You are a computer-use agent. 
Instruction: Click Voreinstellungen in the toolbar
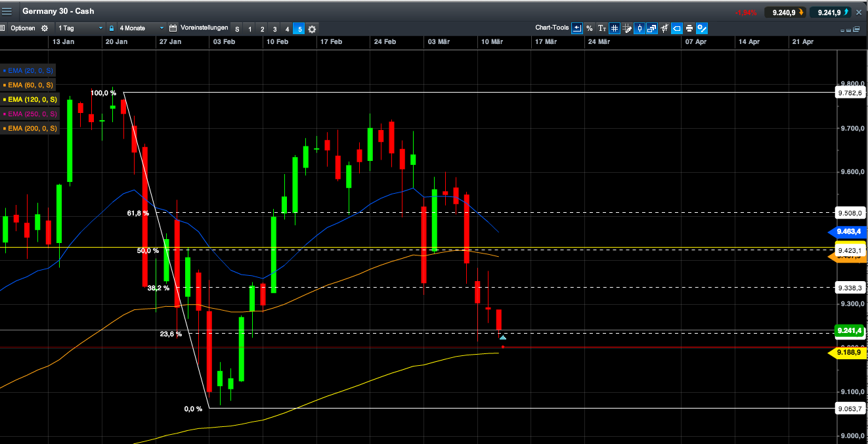(204, 28)
